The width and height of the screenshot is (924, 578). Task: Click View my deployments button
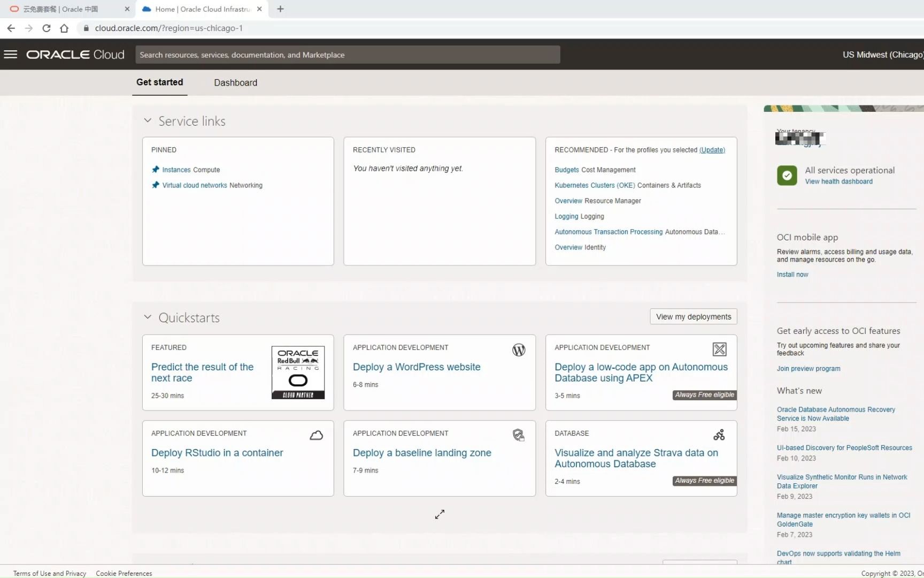694,317
